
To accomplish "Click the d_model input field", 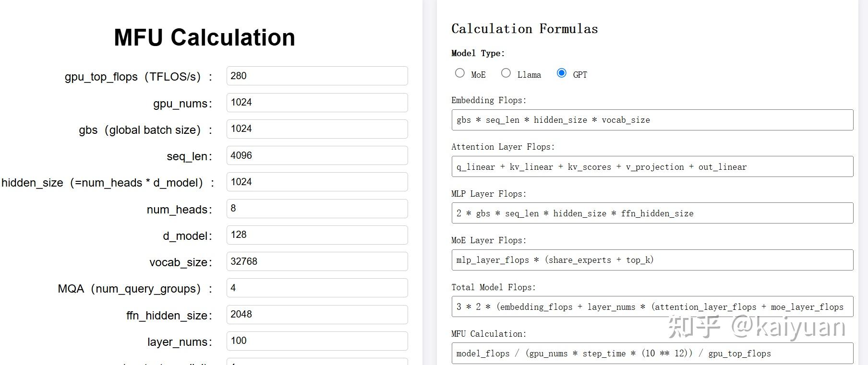I will [x=317, y=235].
